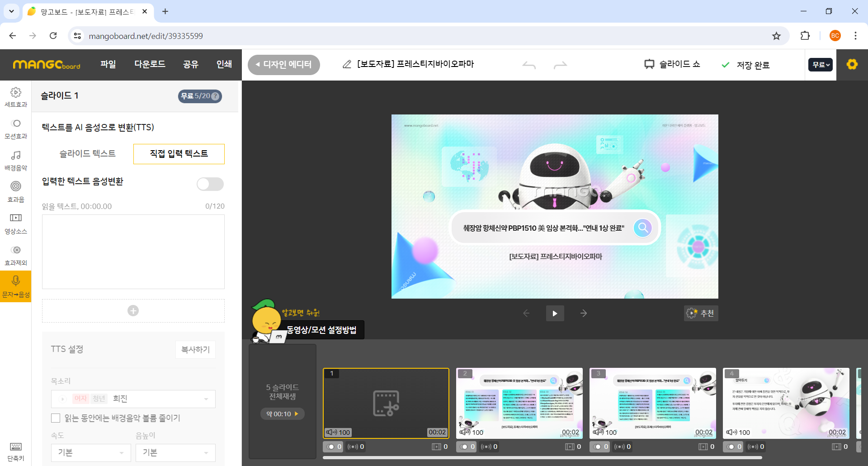This screenshot has width=868, height=466.
Task: Play all slides with 약 00:10 button
Action: (283, 414)
